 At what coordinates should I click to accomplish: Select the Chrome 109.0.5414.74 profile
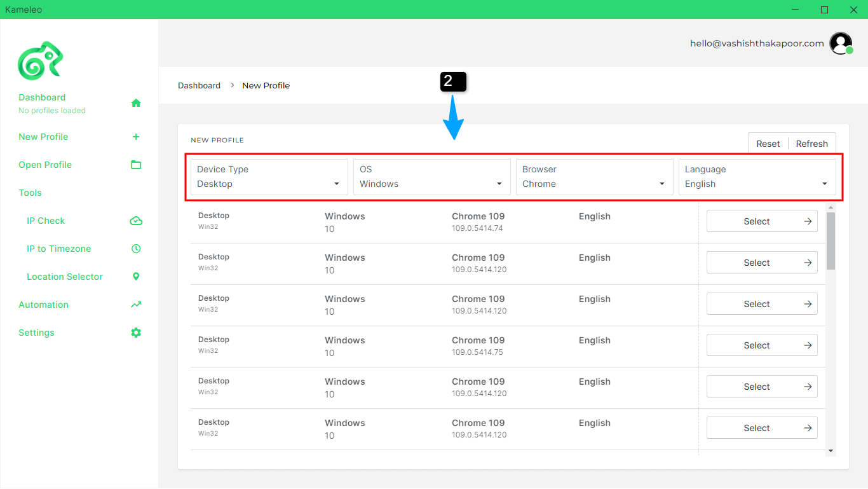pyautogui.click(x=762, y=221)
